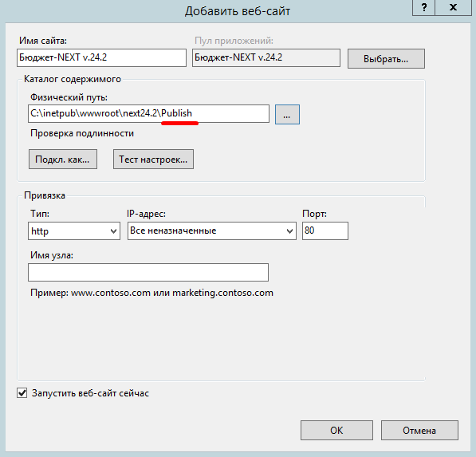This screenshot has width=476, height=457.
Task: Click the Выбрать... application pool button
Action: (386, 58)
